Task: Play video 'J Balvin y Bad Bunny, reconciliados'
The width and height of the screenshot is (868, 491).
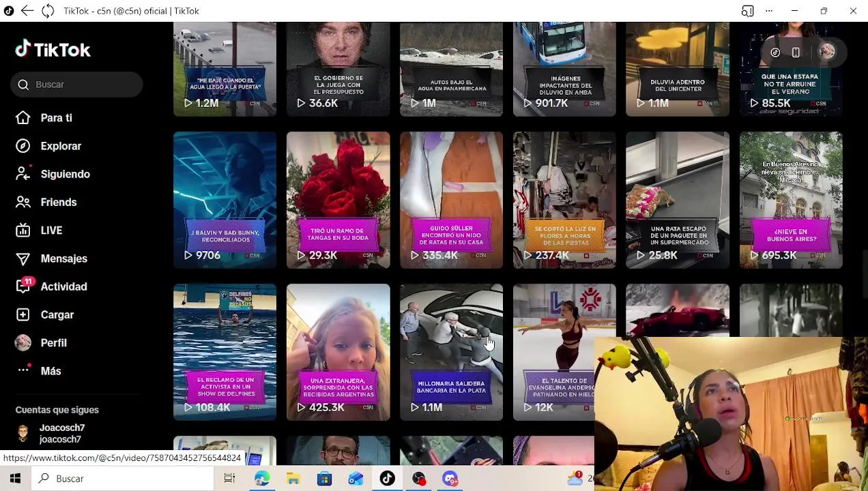Action: (225, 200)
